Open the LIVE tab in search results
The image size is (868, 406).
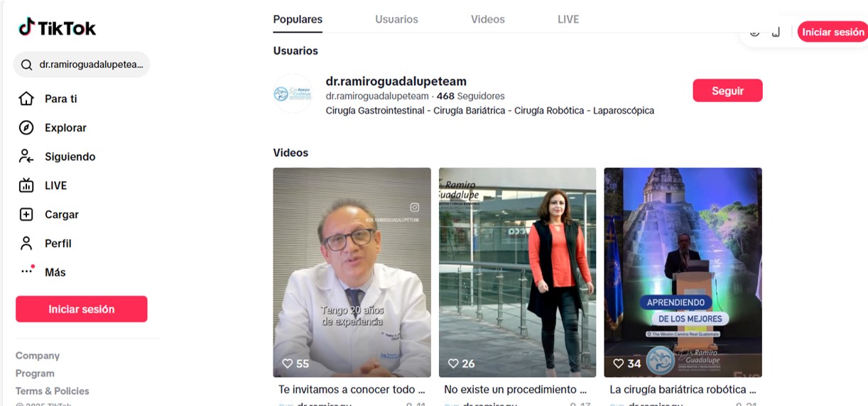coord(568,19)
